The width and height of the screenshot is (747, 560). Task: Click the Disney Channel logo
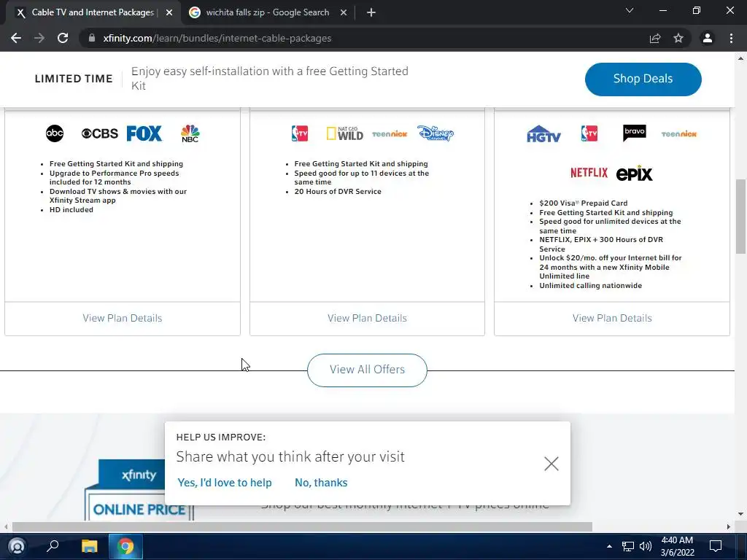[436, 133]
